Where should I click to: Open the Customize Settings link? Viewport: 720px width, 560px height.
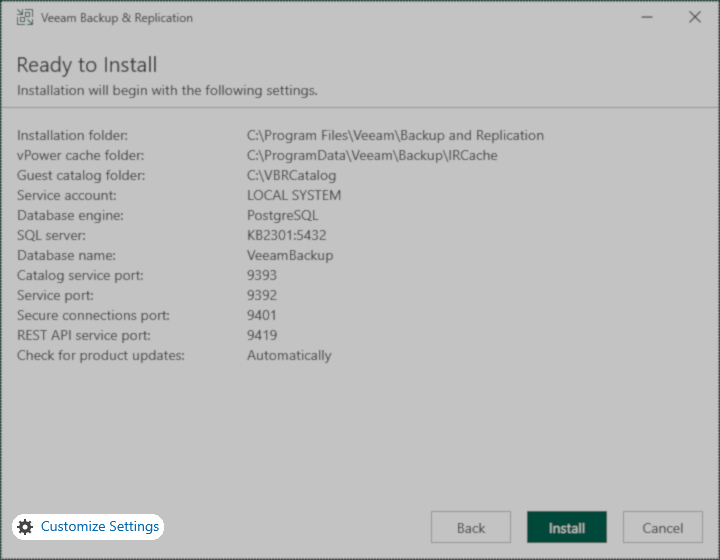pos(100,526)
